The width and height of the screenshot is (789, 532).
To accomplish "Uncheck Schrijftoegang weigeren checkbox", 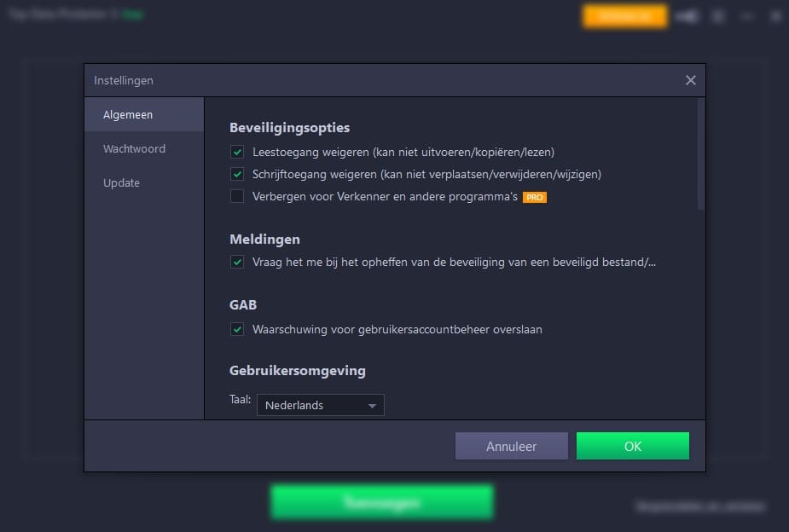I will click(237, 174).
